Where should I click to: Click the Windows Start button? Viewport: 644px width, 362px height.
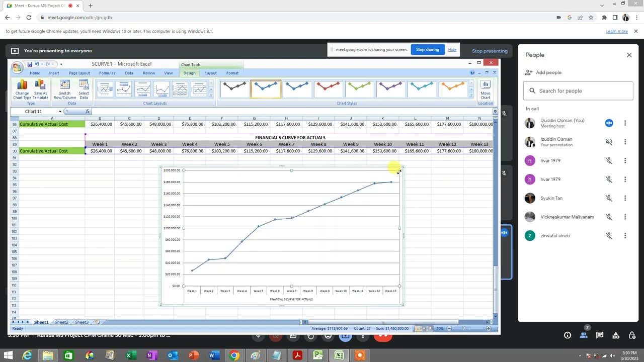tap(8, 356)
